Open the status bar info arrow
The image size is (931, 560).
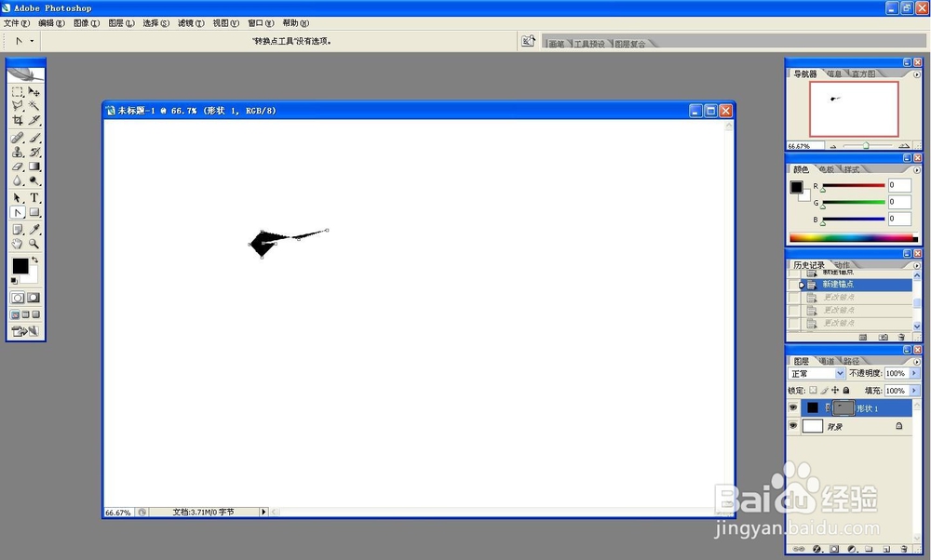[263, 512]
